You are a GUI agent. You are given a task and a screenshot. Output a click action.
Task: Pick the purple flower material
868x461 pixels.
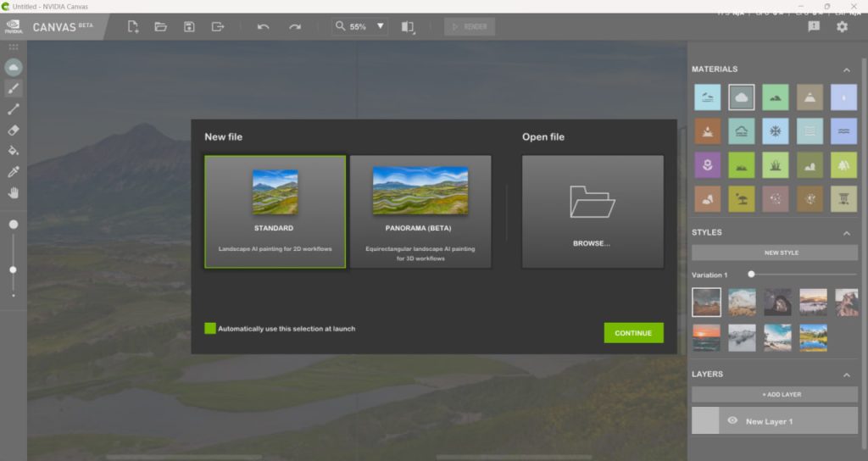pos(708,165)
